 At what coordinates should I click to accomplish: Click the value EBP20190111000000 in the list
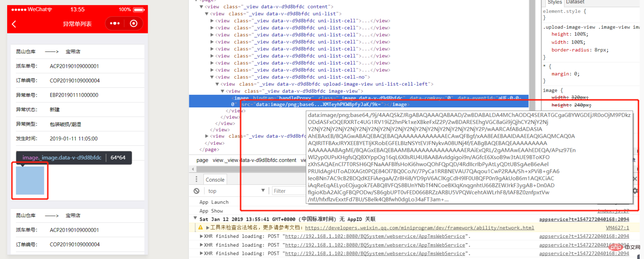coord(74,95)
